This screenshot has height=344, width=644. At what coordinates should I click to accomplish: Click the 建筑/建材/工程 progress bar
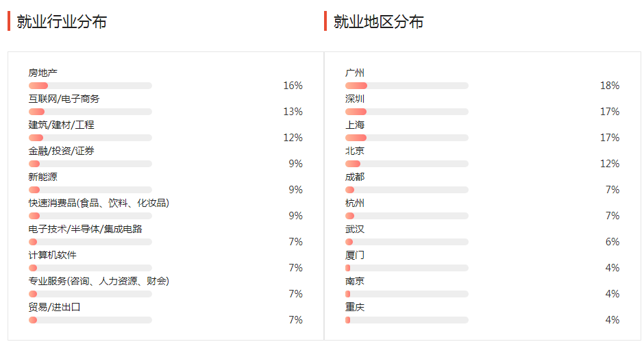click(x=90, y=138)
